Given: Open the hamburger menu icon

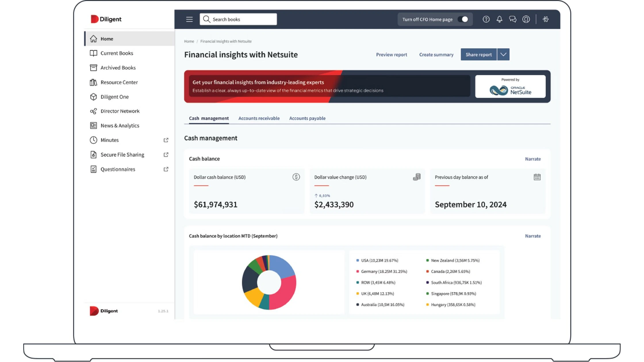Looking at the screenshot, I should [x=189, y=19].
